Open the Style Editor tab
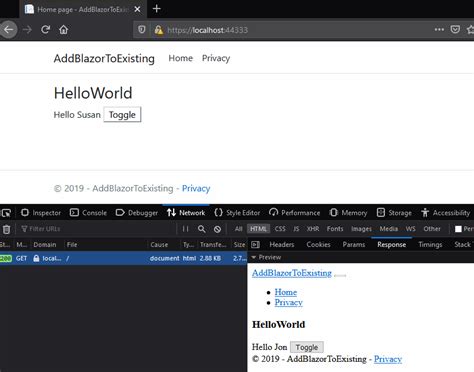The width and height of the screenshot is (474, 372). click(x=237, y=213)
